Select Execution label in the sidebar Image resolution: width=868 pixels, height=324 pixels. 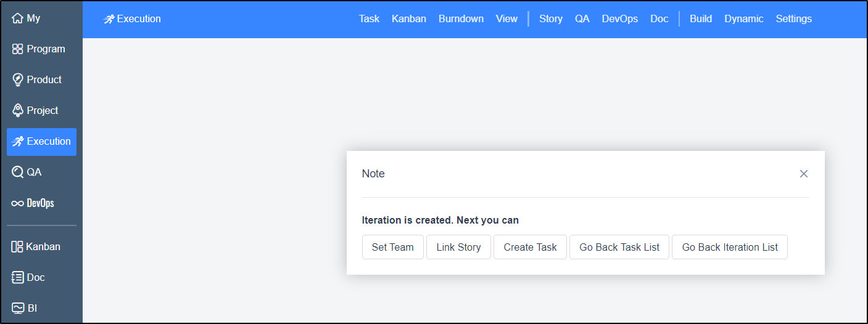tap(49, 142)
